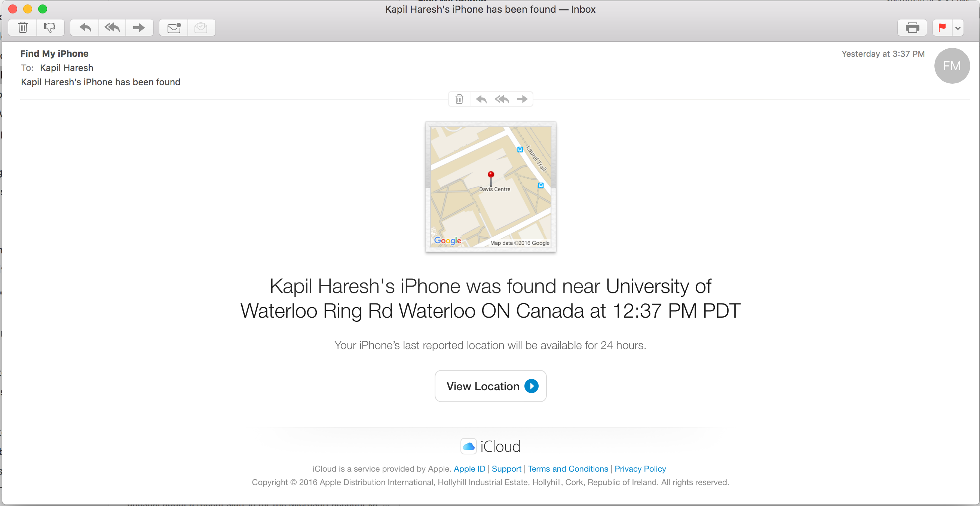Delete message using the toolbar trash icon
The width and height of the screenshot is (980, 506).
(23, 28)
